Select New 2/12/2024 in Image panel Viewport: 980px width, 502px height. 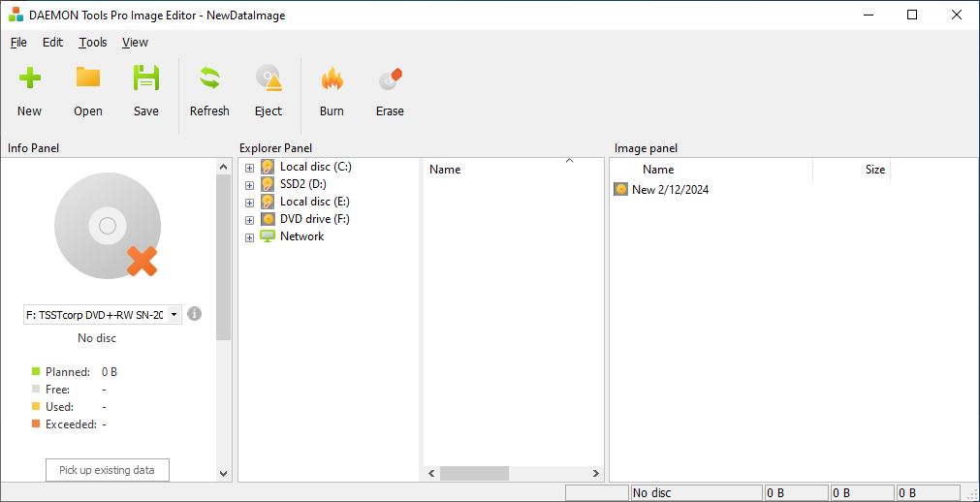[670, 189]
